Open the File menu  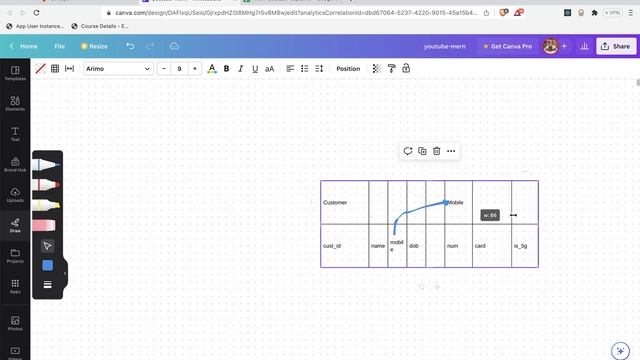[60, 46]
